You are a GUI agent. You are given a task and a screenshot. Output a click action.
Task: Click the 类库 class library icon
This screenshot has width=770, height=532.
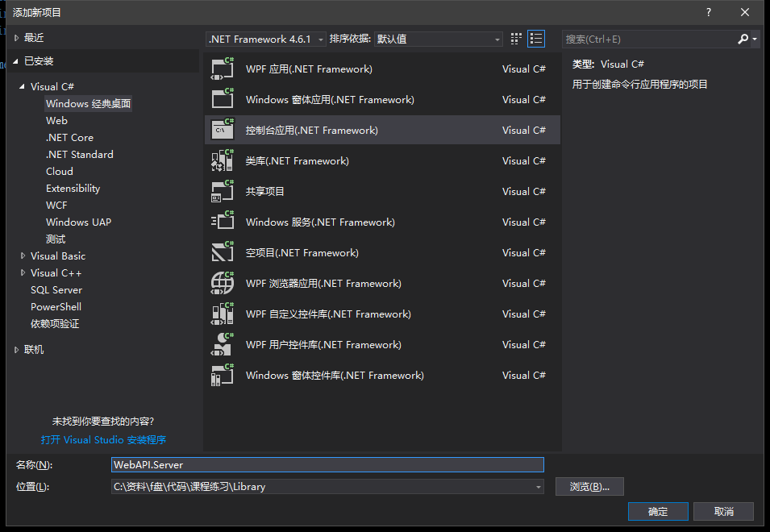coord(223,160)
